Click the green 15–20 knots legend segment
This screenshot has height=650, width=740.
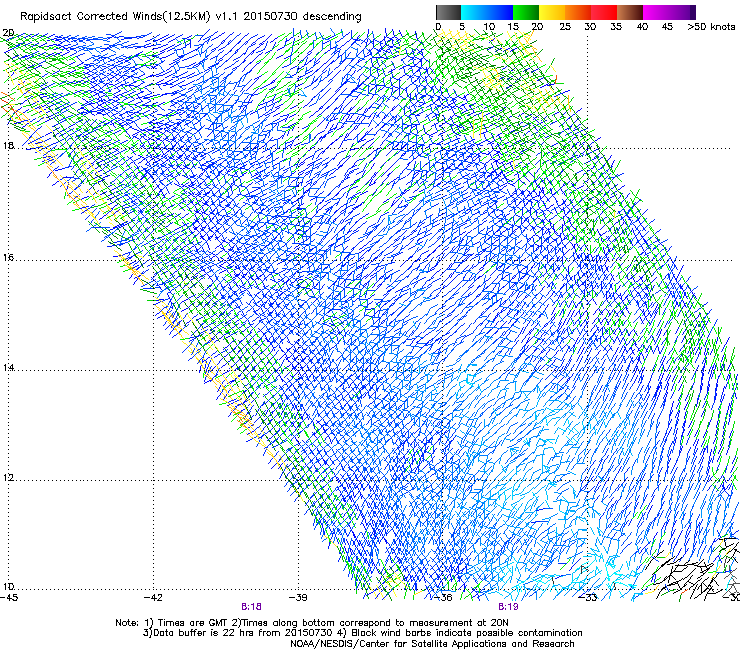coord(526,12)
